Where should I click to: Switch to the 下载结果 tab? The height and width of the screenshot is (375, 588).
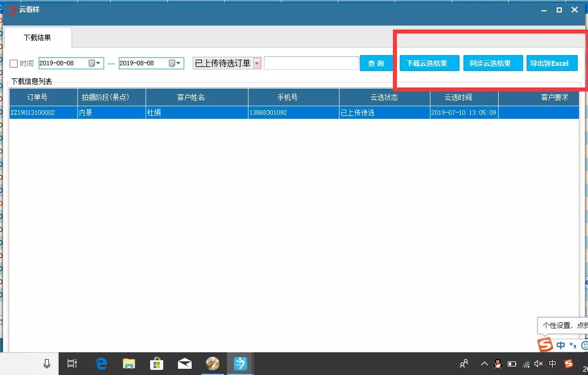coord(38,37)
